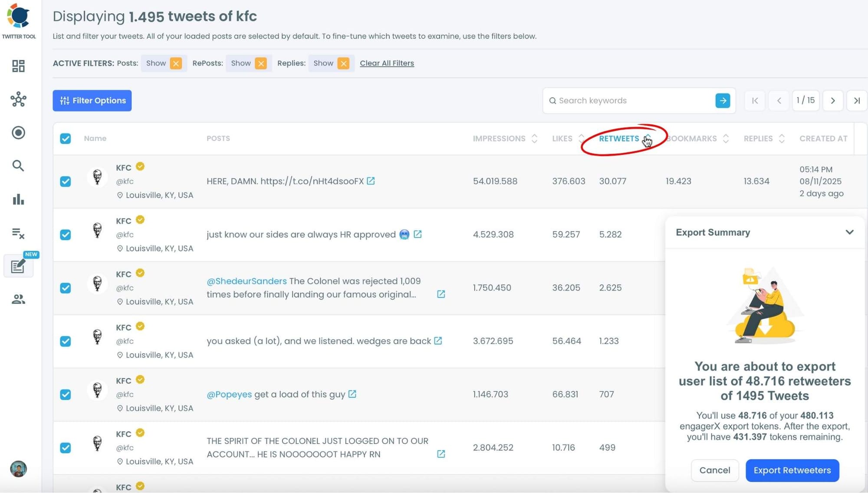Click the target circle sidebar icon

tap(18, 132)
